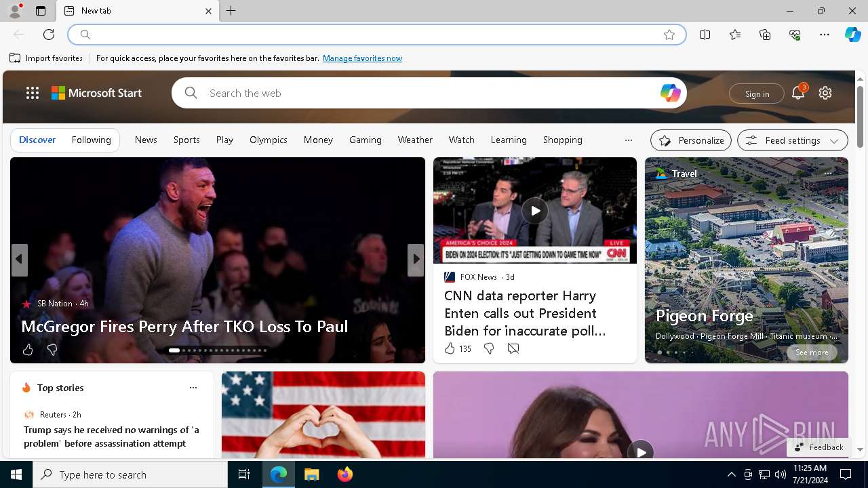
Task: Open the Weather category
Action: point(415,140)
